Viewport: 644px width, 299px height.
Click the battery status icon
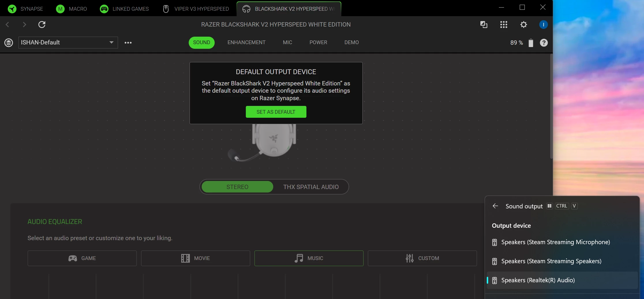(x=531, y=43)
